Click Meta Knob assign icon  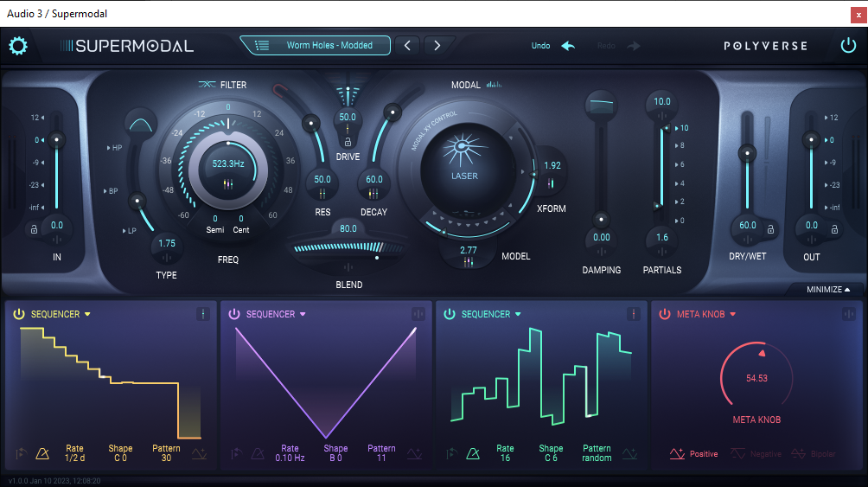pyautogui.click(x=849, y=314)
